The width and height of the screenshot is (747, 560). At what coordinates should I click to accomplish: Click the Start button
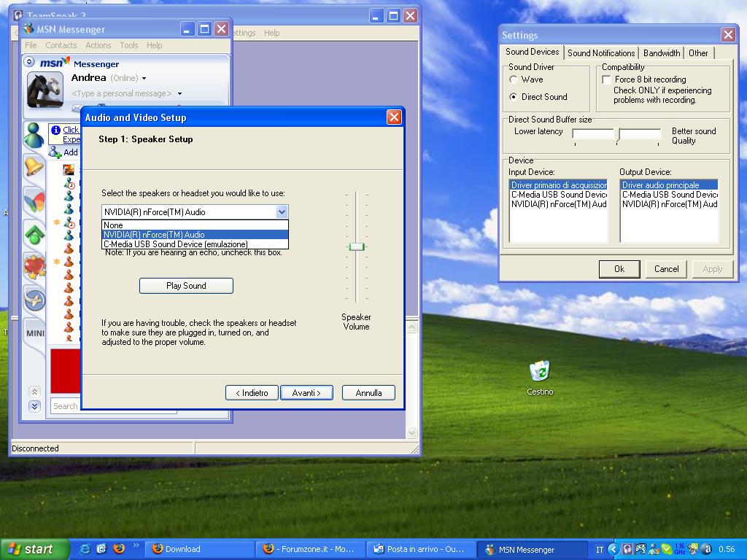(x=34, y=549)
